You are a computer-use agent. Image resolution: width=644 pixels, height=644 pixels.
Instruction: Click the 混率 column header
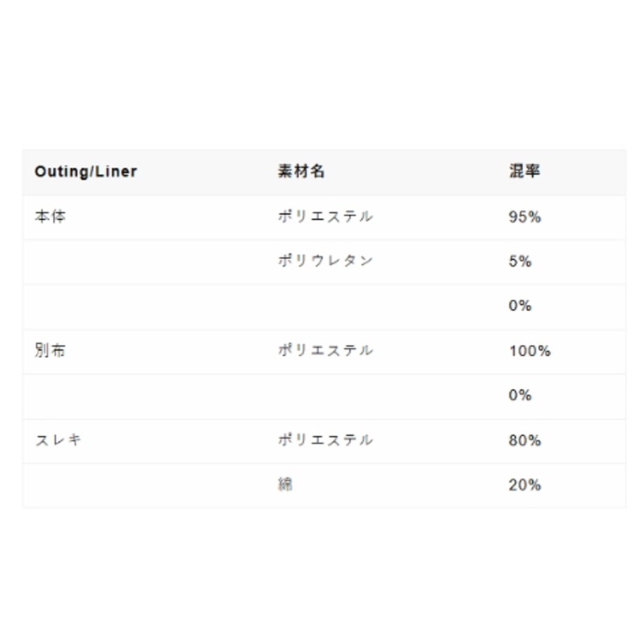click(524, 171)
